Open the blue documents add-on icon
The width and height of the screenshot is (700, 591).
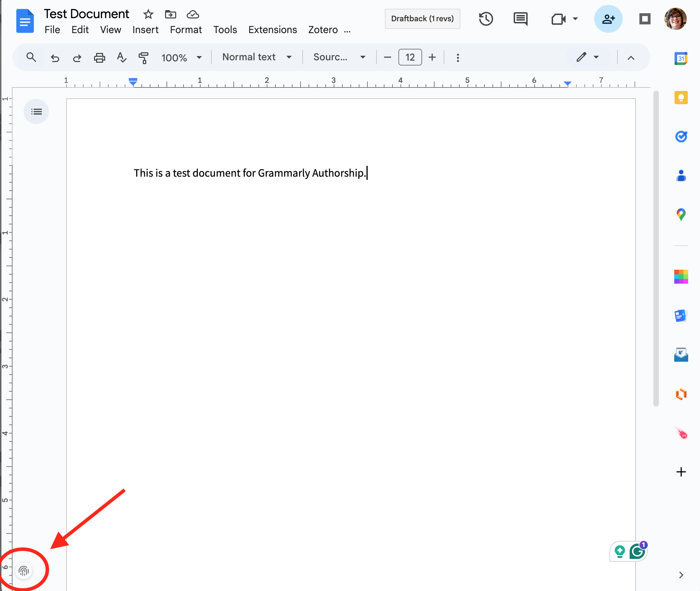click(681, 316)
